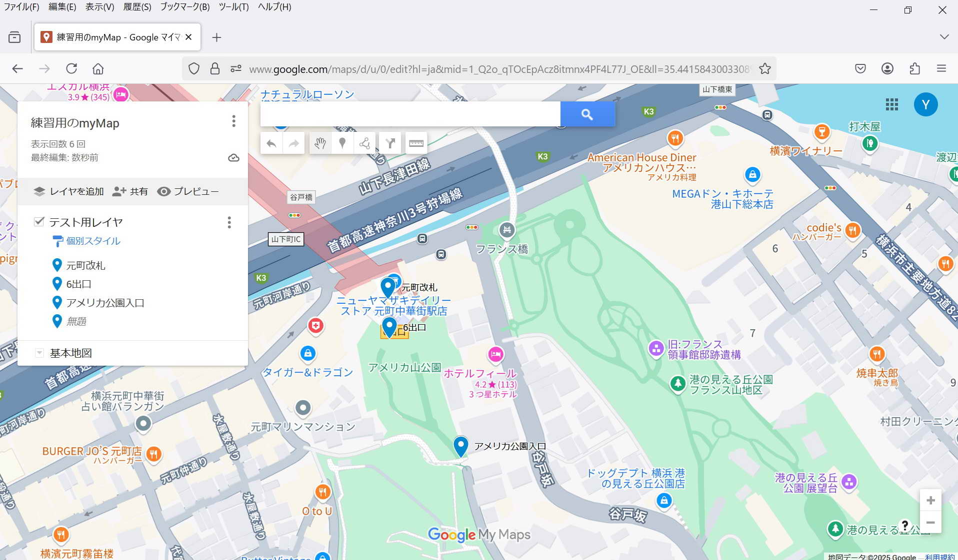958x560 pixels.
Task: Open browser extensions puzzle icon
Action: [914, 69]
